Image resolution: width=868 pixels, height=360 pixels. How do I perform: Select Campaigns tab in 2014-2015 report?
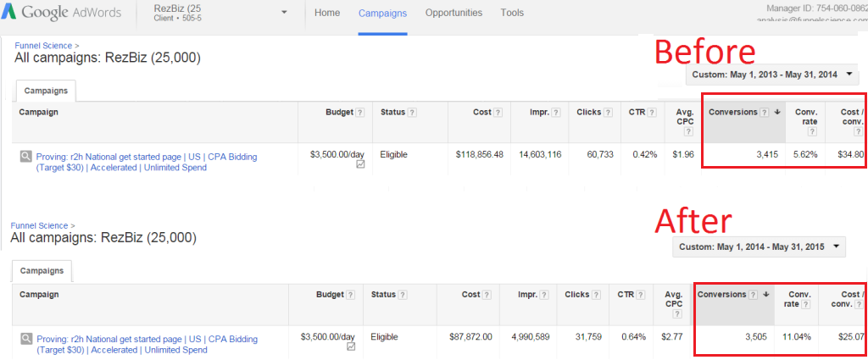tap(42, 271)
